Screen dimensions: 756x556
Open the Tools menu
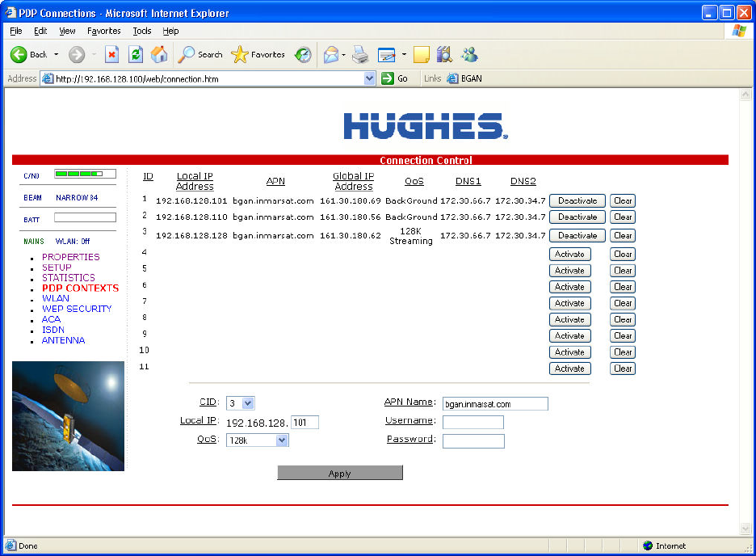(x=142, y=31)
